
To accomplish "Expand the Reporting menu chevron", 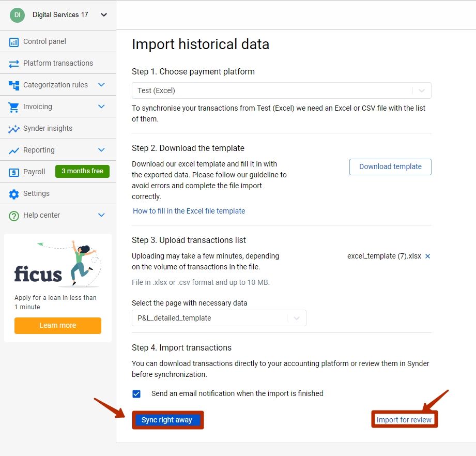I will 101,150.
